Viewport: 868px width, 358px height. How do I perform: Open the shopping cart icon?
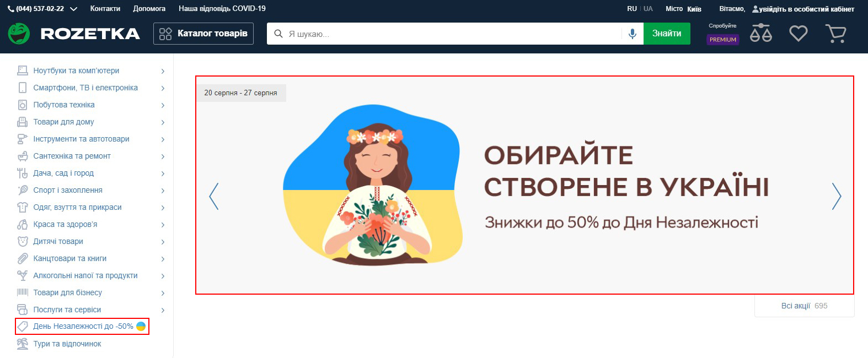coord(835,34)
